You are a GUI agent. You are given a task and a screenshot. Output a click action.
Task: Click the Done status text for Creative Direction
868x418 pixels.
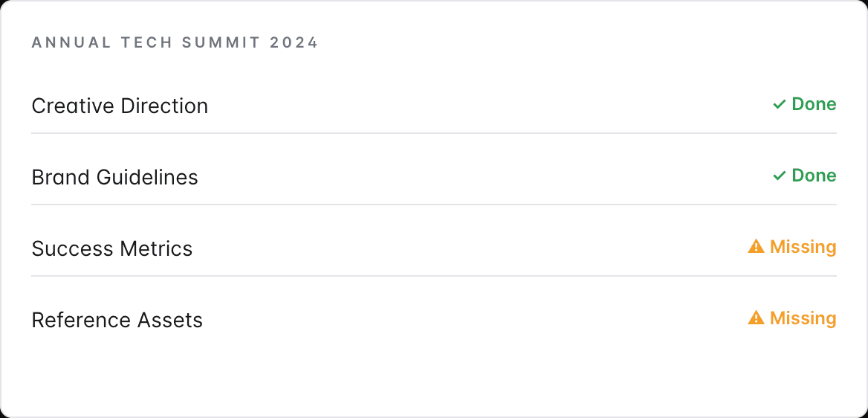tap(814, 104)
